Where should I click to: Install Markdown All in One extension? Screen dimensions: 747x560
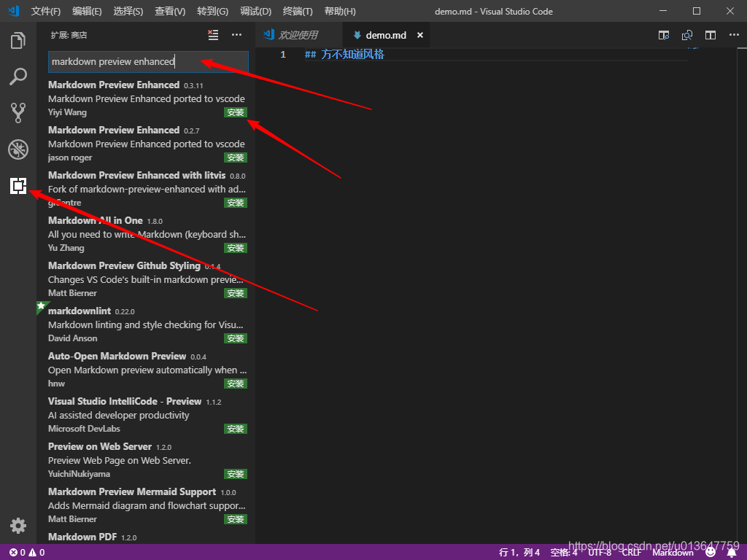click(236, 248)
